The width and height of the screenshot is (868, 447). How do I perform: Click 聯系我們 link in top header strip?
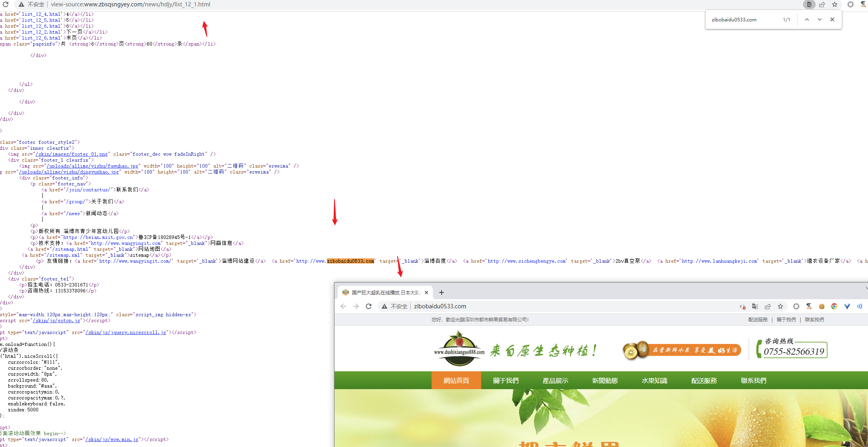(x=814, y=320)
